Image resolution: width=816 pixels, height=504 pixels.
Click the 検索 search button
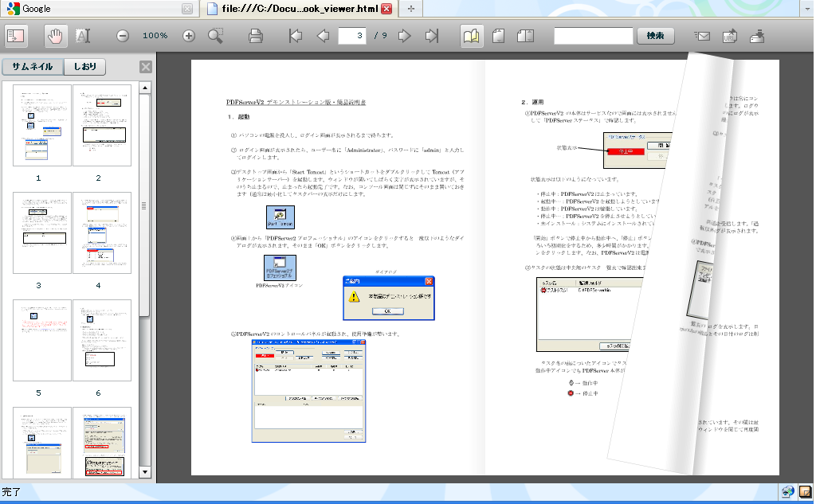click(656, 36)
